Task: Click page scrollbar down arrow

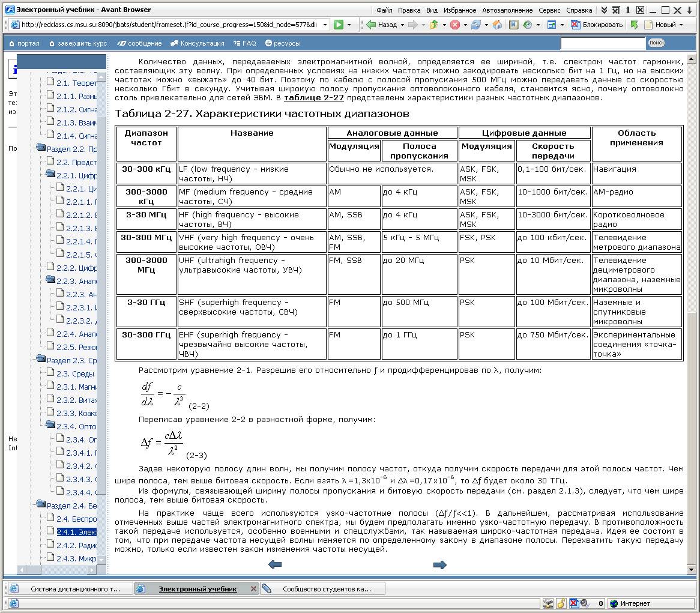Action: click(x=691, y=570)
